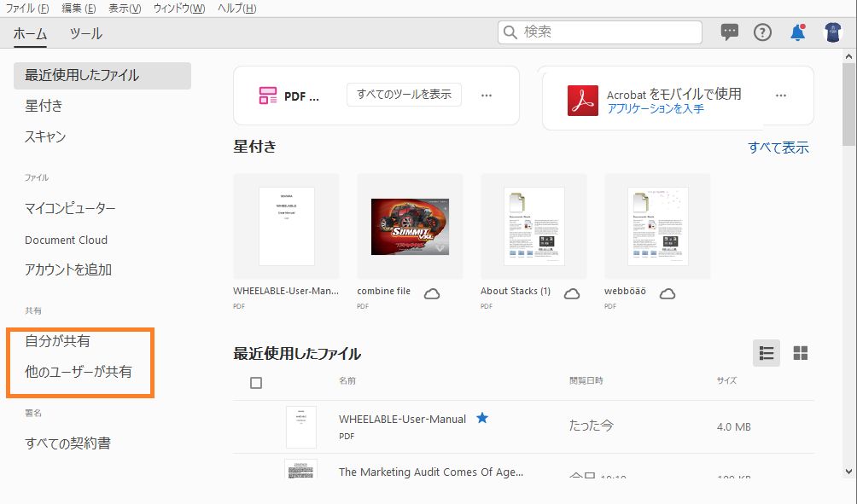Select the list view icon
The width and height of the screenshot is (857, 504).
click(x=766, y=352)
